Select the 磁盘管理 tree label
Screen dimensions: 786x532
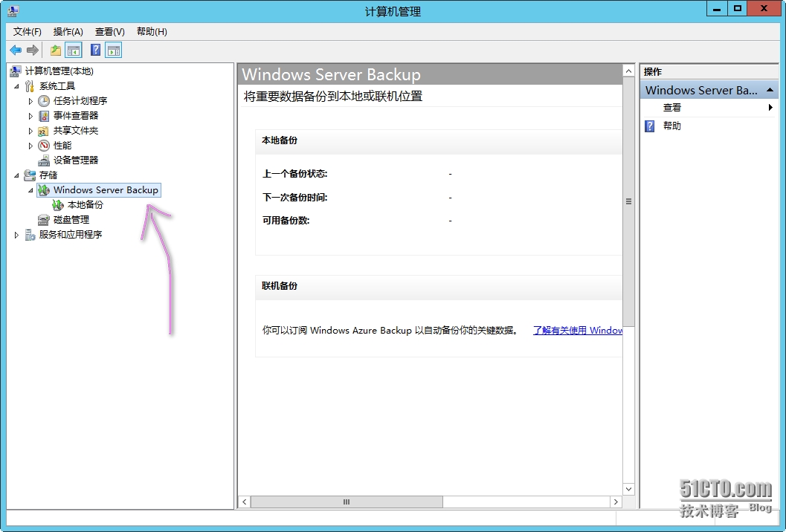click(71, 219)
